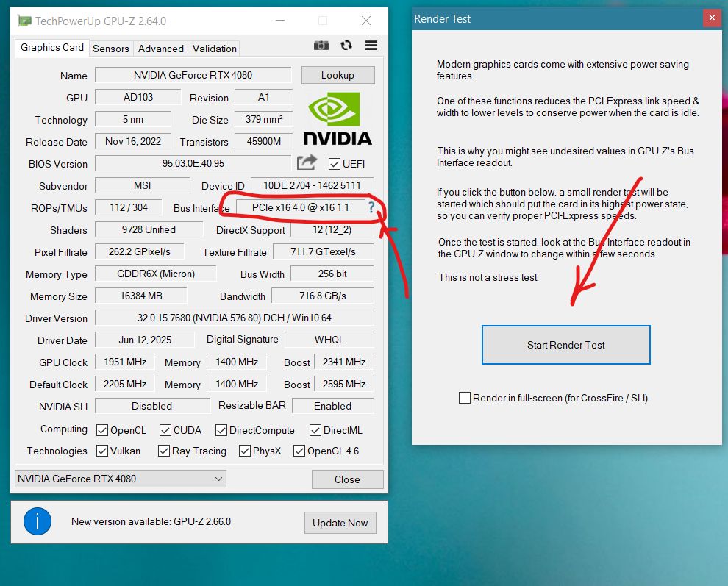Click the ROPs/TMUs value 112 / 304
Viewport: 728px width, 586px height.
pos(129,207)
